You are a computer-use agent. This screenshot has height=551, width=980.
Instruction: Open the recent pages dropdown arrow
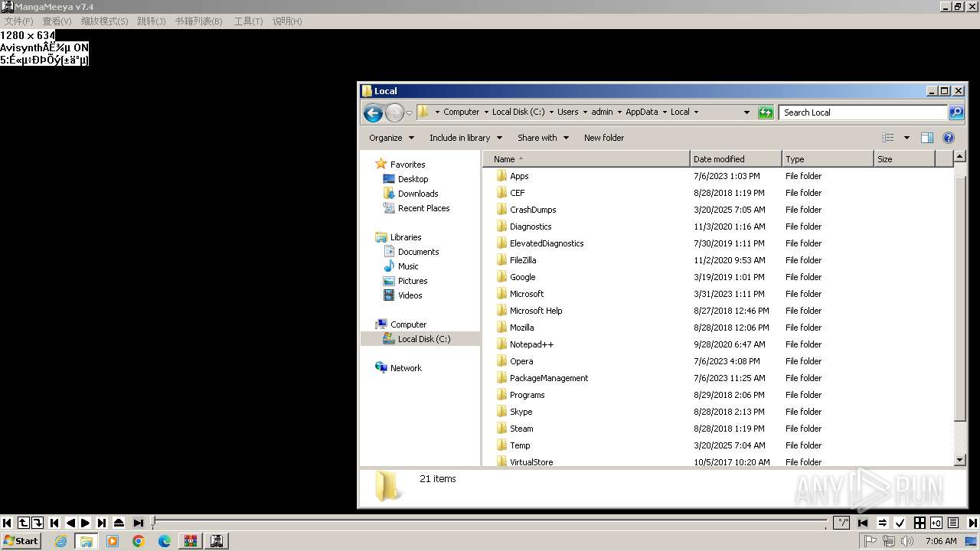(x=409, y=112)
